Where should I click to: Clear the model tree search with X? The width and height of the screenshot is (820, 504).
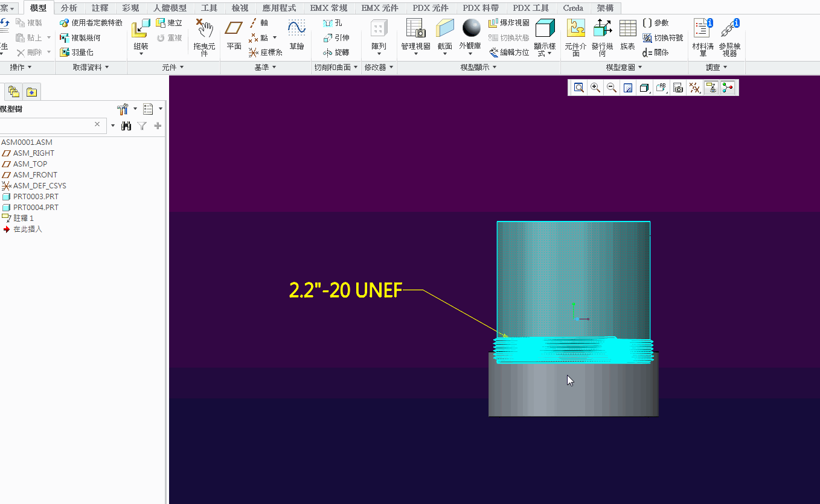pos(97,124)
